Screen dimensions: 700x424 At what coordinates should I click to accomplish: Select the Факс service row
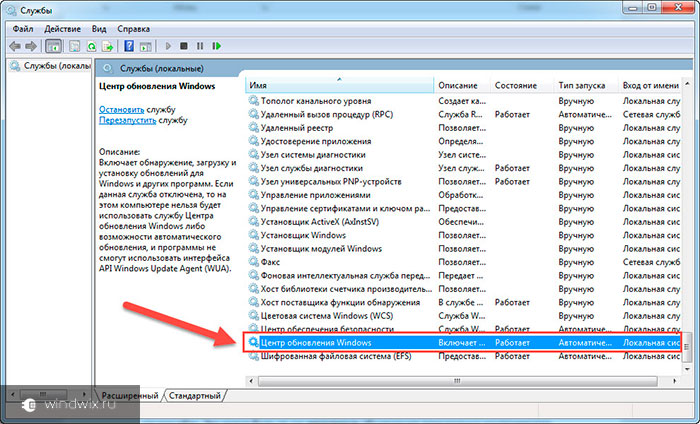(464, 262)
